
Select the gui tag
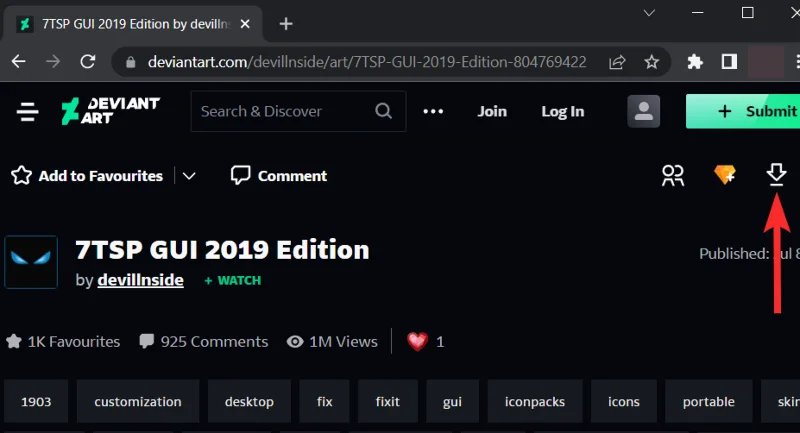click(x=453, y=401)
